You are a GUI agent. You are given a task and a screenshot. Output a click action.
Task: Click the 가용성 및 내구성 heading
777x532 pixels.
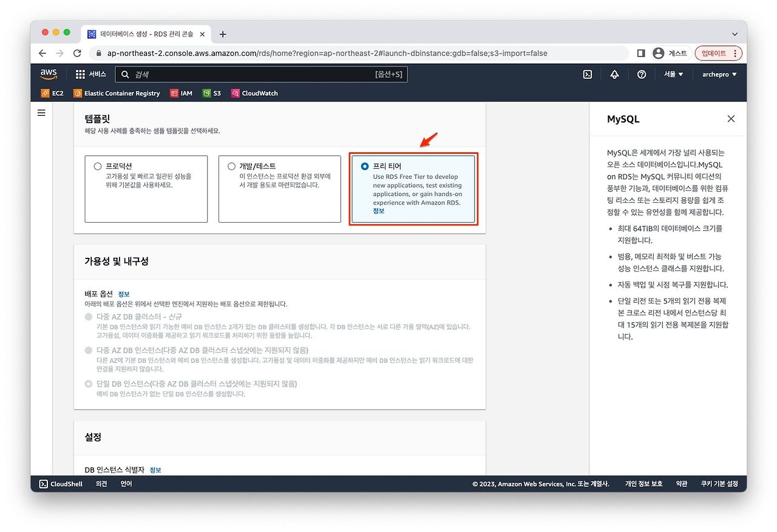[117, 261]
